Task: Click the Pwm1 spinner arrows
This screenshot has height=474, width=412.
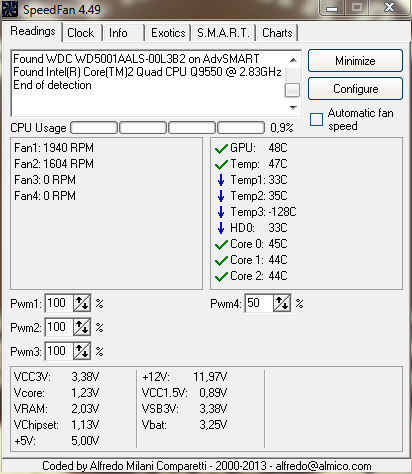Action: coord(82,303)
